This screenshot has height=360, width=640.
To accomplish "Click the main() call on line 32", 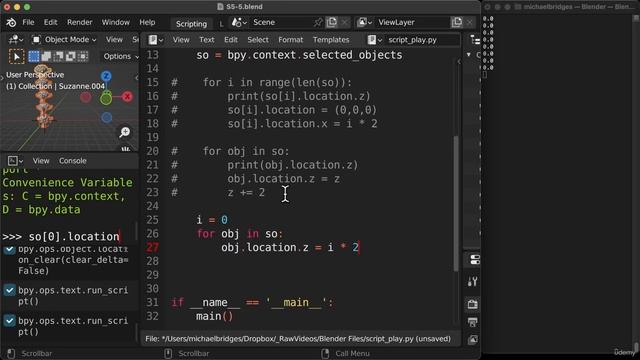I will coord(214,316).
